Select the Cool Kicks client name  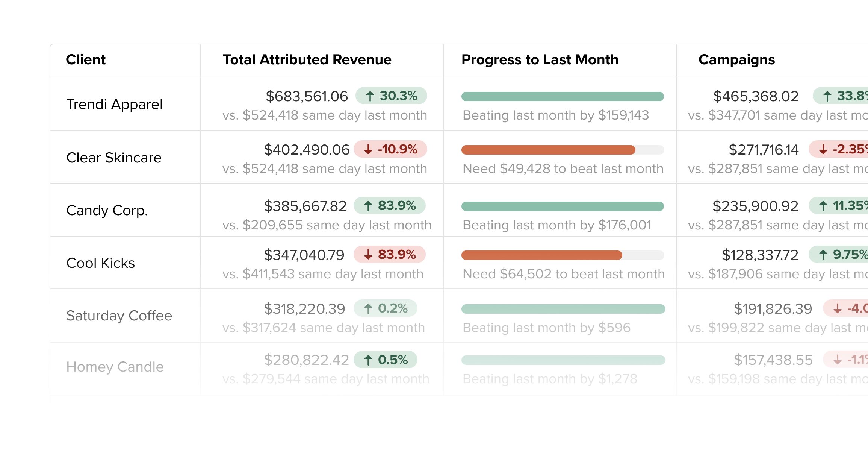pyautogui.click(x=100, y=263)
